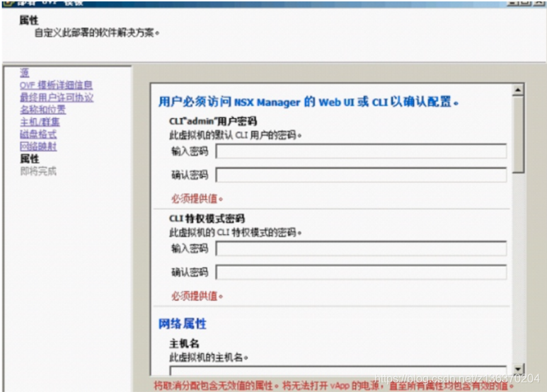Go to 主机/群集 step
The image size is (547, 392).
40,122
